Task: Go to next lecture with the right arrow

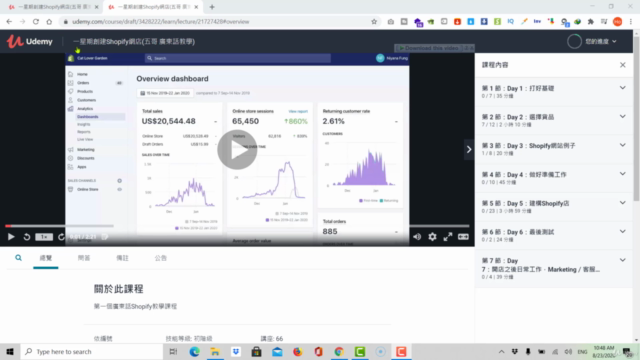Action: (x=469, y=149)
